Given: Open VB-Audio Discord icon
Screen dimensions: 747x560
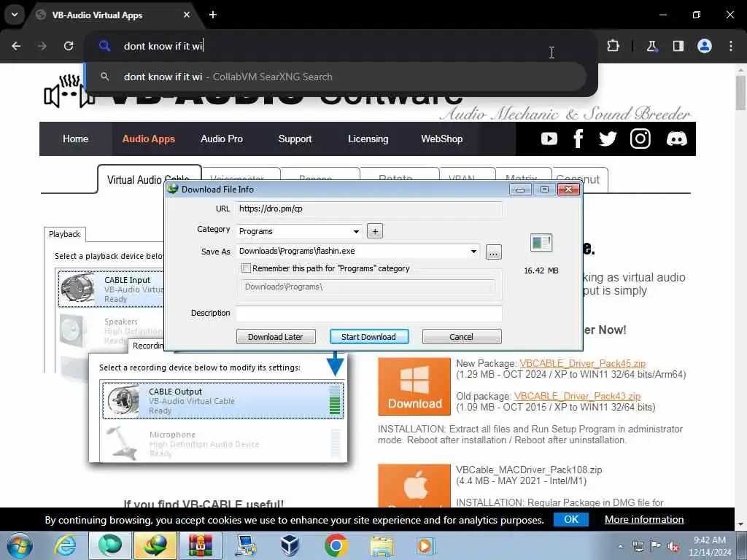Looking at the screenshot, I should [676, 139].
